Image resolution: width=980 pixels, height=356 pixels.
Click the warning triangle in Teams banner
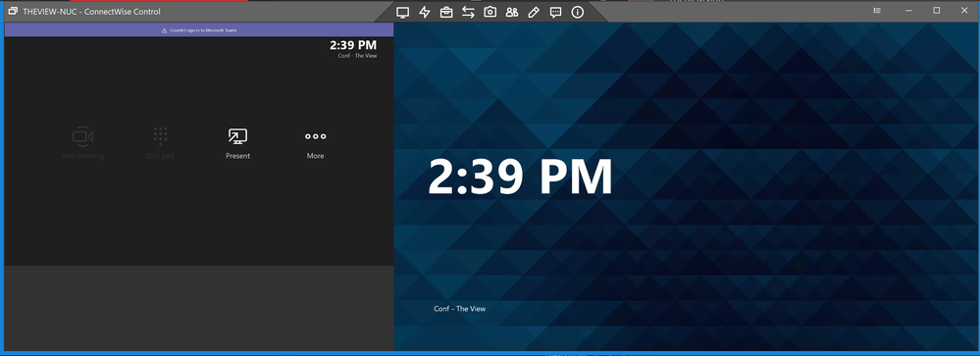(x=165, y=30)
